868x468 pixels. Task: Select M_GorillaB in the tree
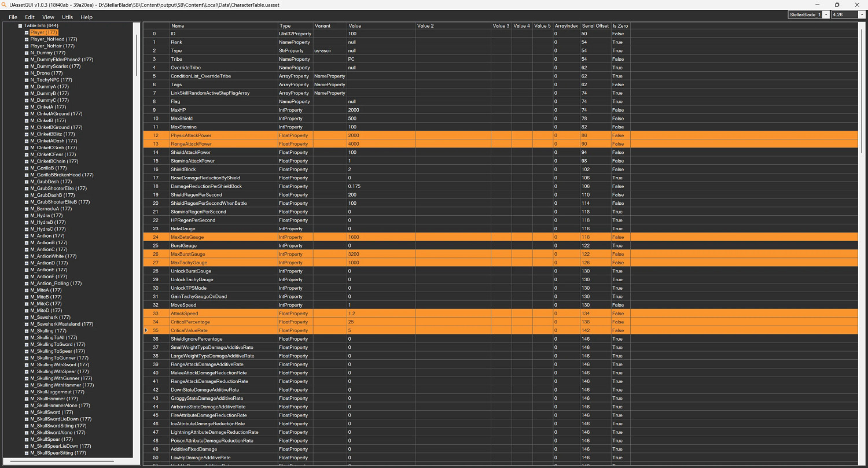46,168
